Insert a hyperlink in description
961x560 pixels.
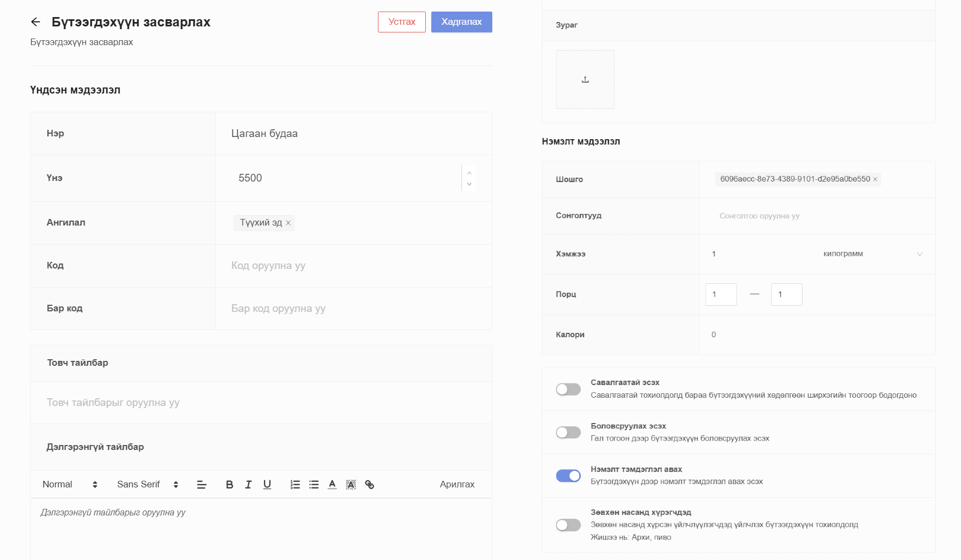(370, 485)
